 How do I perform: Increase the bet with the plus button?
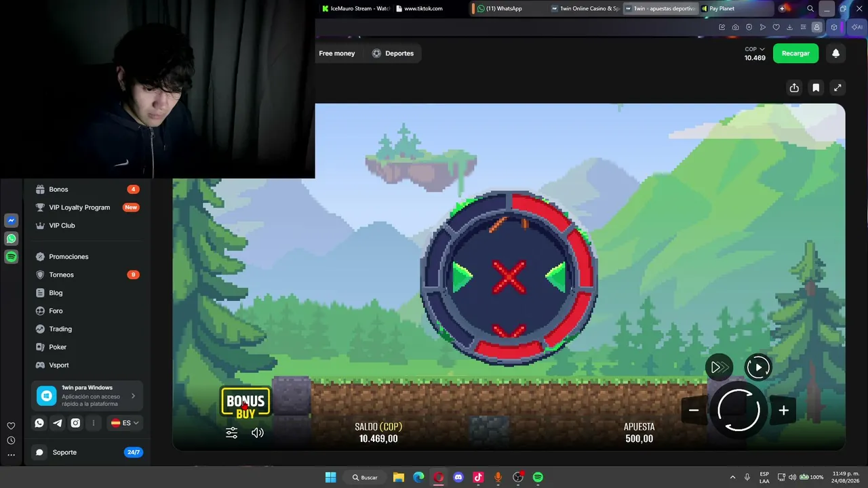click(783, 410)
